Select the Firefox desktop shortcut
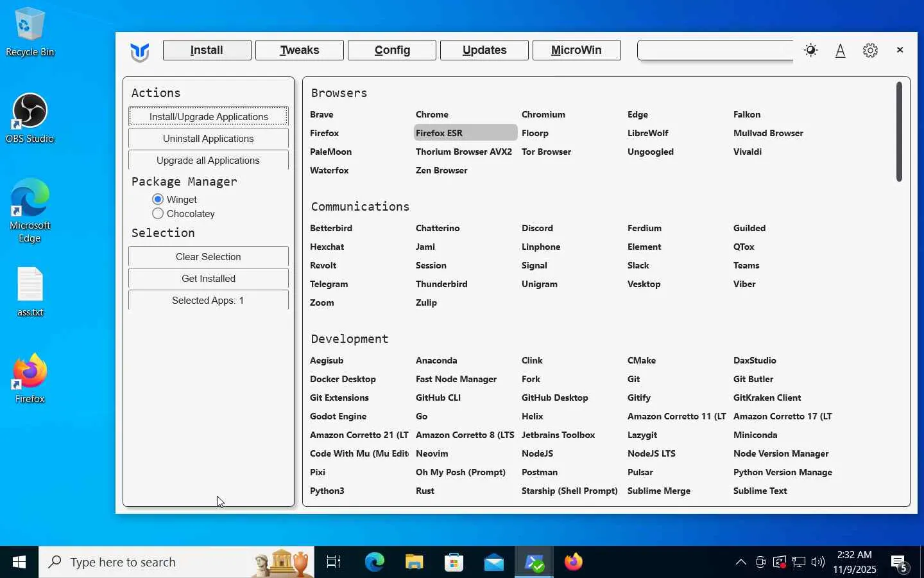 click(30, 379)
